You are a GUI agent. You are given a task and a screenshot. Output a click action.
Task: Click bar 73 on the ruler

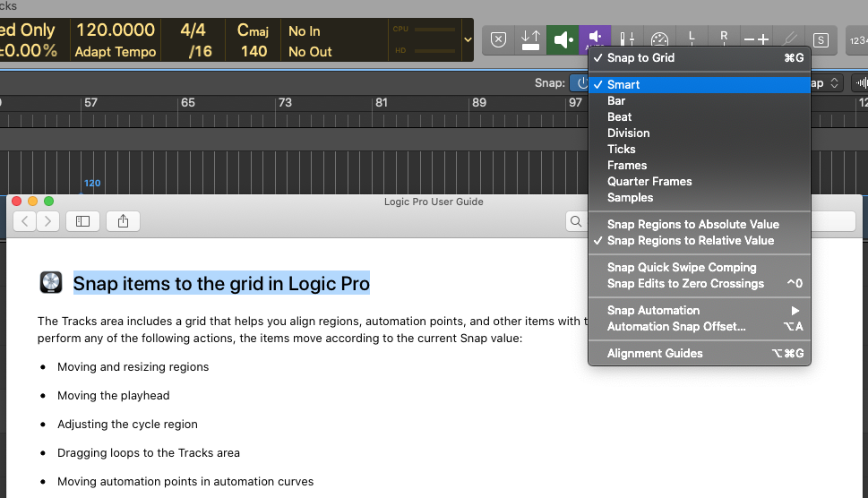point(285,102)
